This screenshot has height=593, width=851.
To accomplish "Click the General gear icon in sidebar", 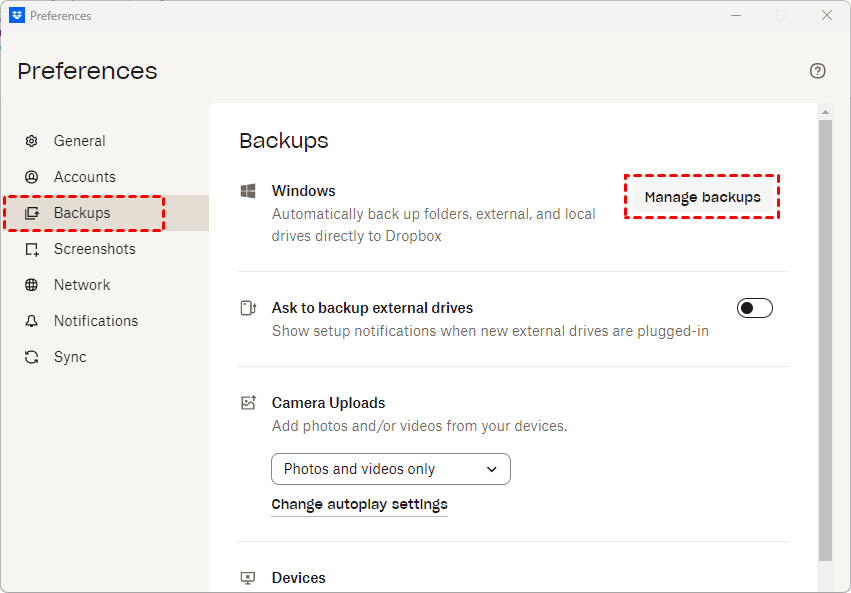I will click(32, 141).
